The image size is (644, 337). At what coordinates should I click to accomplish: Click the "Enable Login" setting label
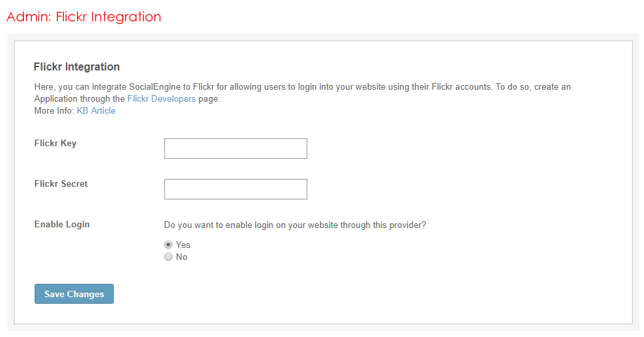pos(62,224)
